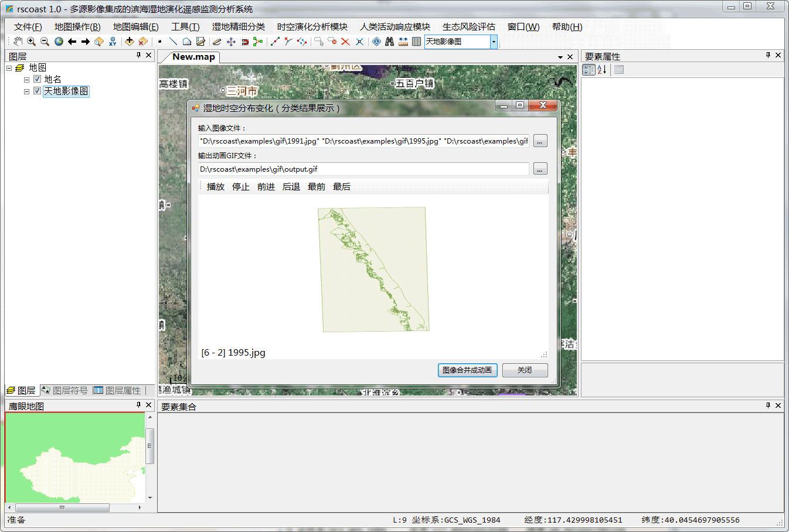Click the full extent globe icon

tap(59, 42)
